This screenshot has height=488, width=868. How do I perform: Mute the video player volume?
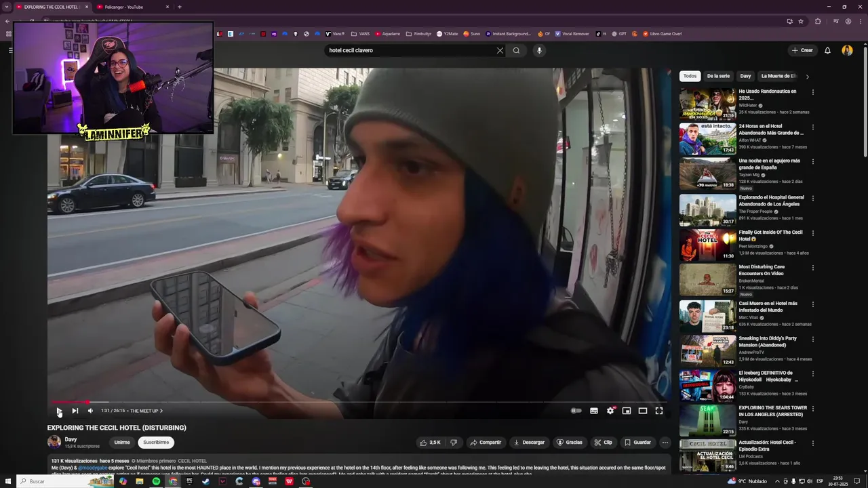[x=90, y=411]
